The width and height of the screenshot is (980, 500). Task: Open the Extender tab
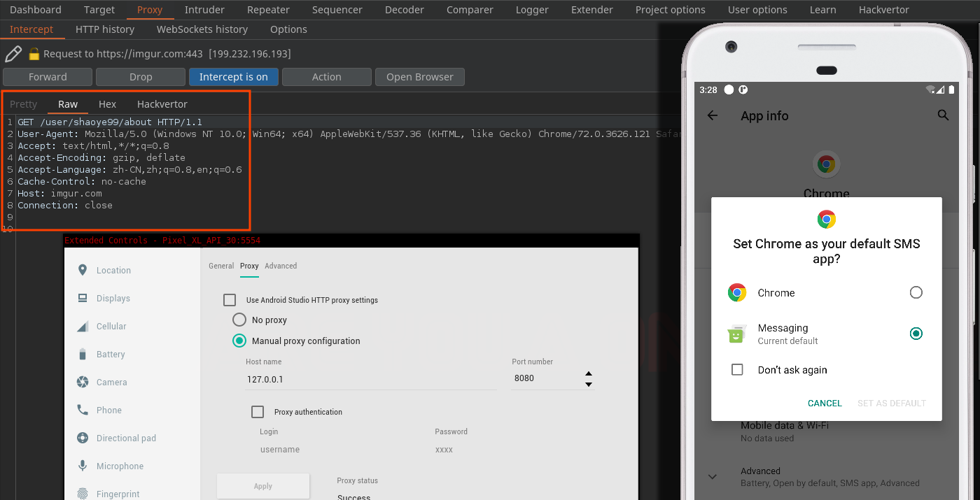coord(591,10)
